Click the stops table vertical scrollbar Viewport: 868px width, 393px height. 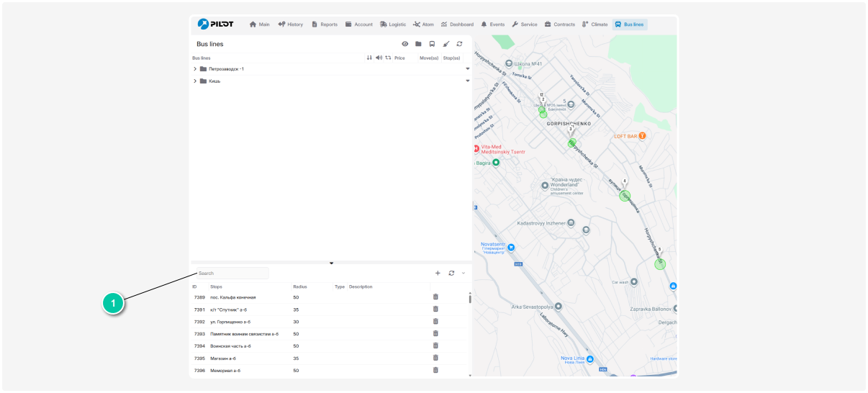pyautogui.click(x=470, y=299)
